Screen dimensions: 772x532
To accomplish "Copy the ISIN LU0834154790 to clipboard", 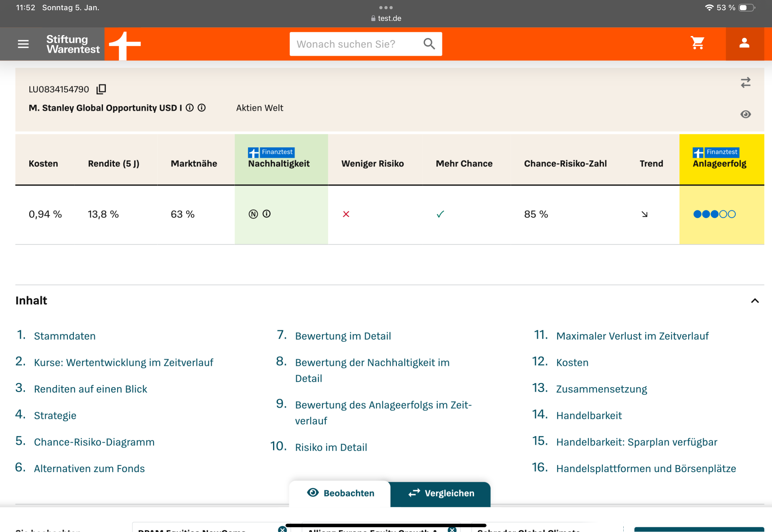I will pyautogui.click(x=101, y=89).
